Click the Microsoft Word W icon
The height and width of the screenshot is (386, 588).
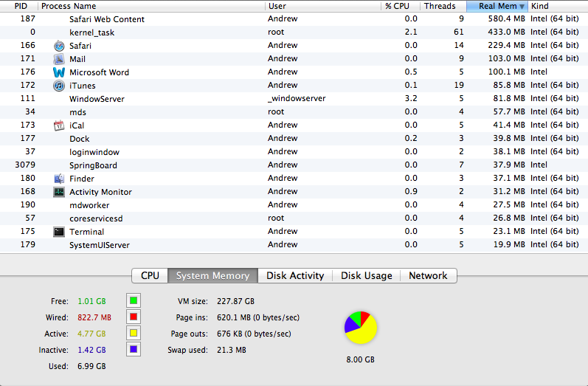pos(59,72)
